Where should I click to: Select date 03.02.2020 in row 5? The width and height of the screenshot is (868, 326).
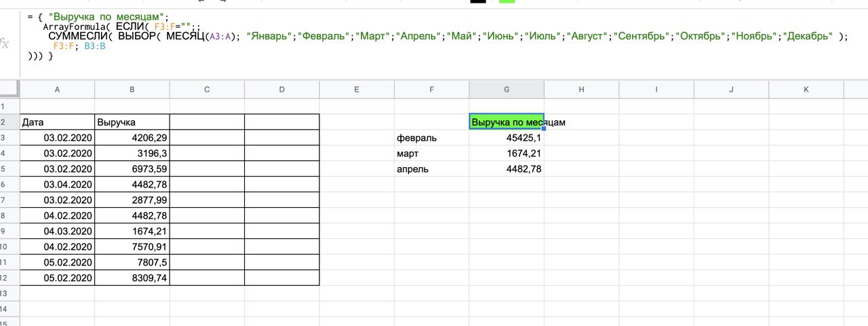[x=58, y=169]
